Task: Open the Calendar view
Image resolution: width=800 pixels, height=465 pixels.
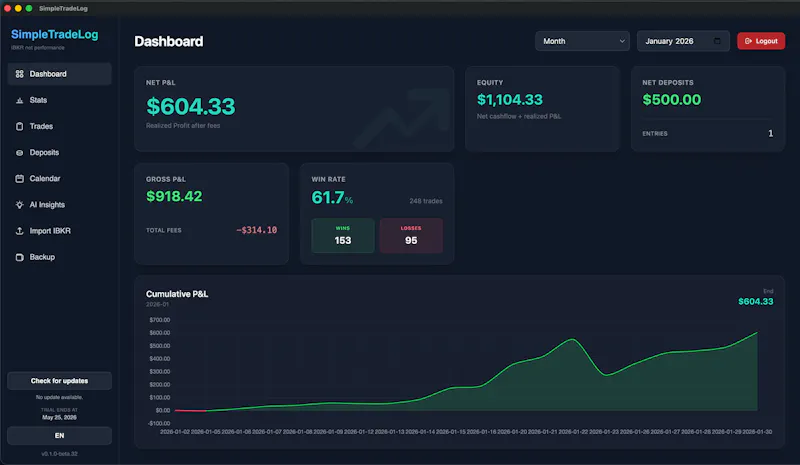Action: click(x=59, y=179)
